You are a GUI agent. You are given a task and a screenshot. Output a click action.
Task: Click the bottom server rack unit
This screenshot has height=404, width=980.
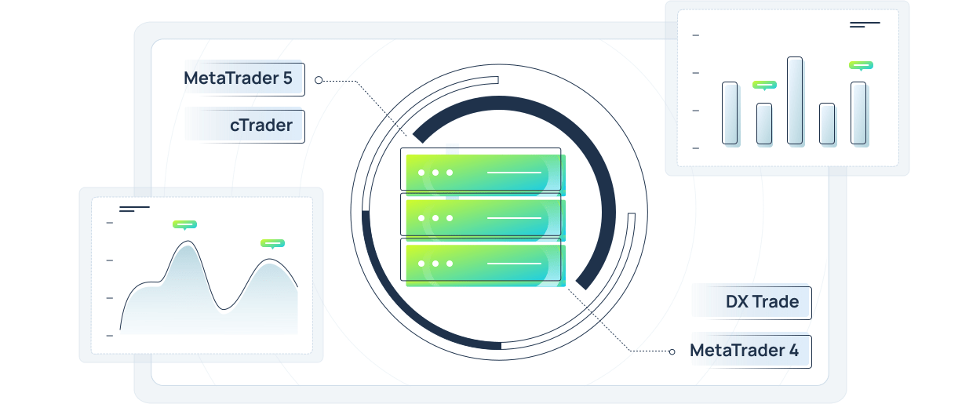coord(483,261)
